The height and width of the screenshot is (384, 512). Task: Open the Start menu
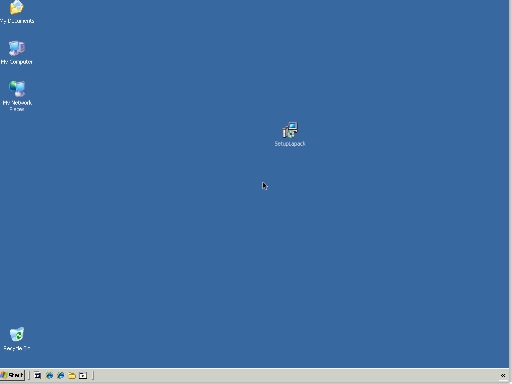pyautogui.click(x=12, y=375)
